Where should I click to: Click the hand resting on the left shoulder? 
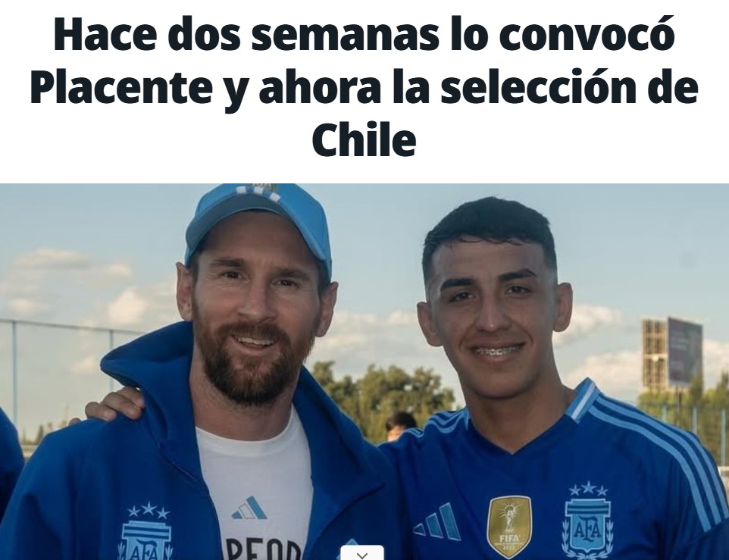[114, 403]
